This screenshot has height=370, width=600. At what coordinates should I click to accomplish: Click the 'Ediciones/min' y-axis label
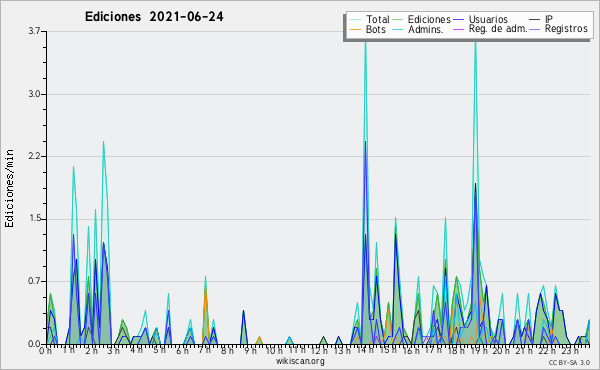(x=9, y=188)
